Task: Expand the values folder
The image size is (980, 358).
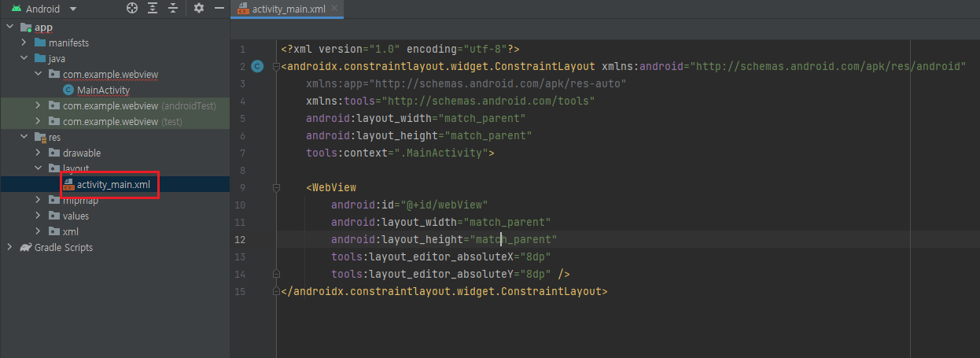Action: coord(39,216)
